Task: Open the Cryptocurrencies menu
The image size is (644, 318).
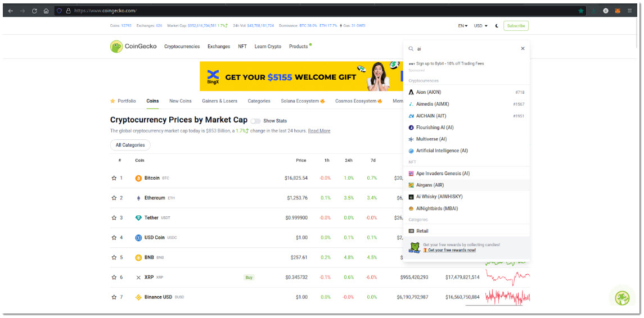Action: point(182,47)
